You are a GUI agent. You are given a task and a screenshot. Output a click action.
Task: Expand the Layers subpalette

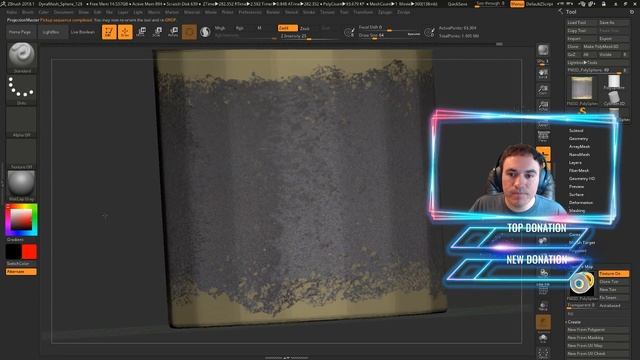point(575,162)
